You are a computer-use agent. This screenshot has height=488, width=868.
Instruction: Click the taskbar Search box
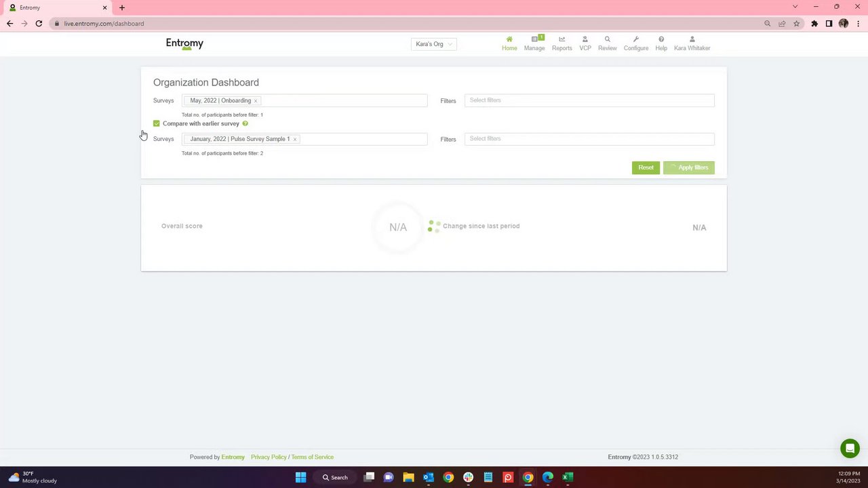tap(336, 477)
